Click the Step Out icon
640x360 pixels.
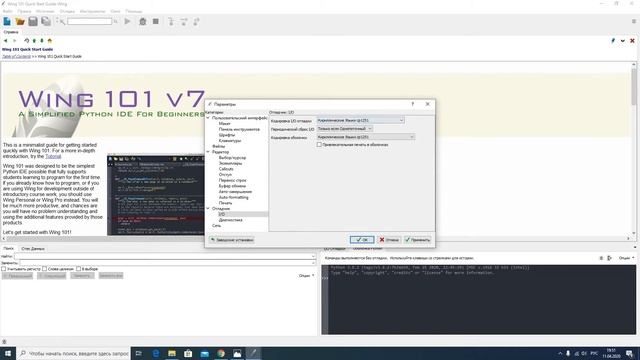click(x=196, y=22)
